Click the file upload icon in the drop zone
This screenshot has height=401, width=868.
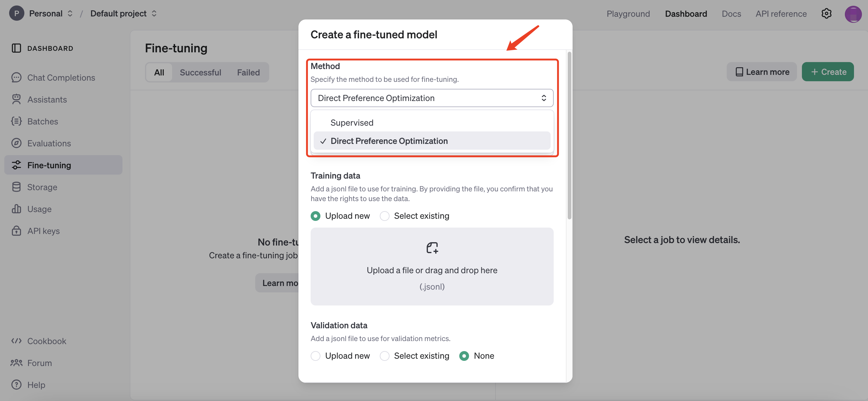432,248
